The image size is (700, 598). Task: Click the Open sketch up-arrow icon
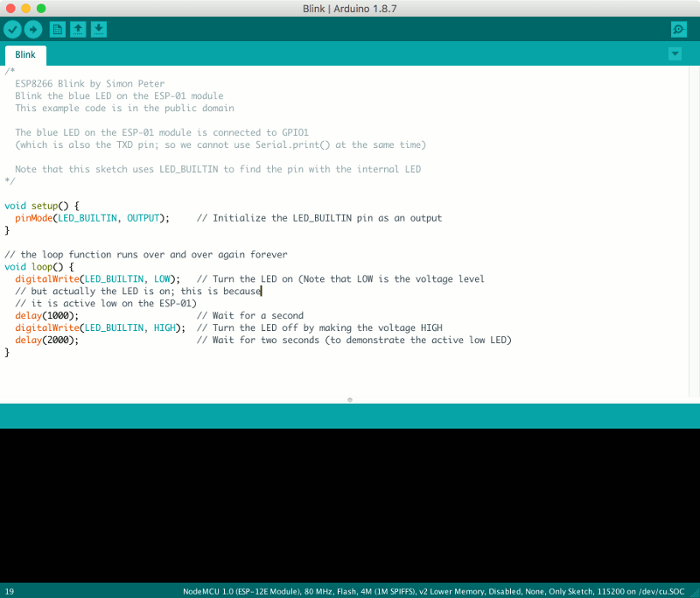(x=77, y=29)
